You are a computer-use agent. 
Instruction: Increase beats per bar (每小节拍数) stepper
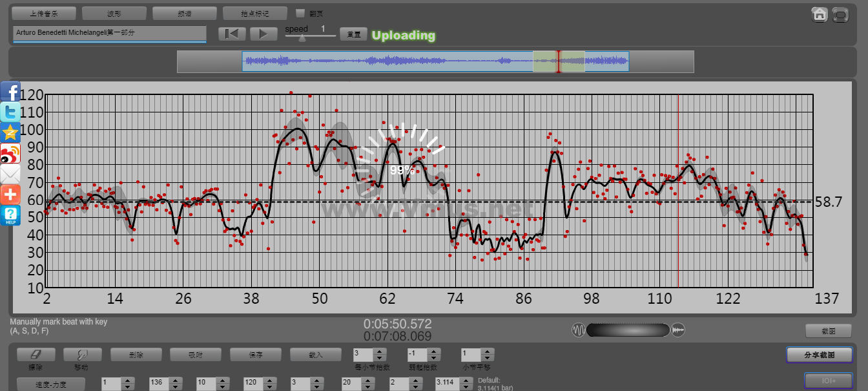[x=380, y=352]
